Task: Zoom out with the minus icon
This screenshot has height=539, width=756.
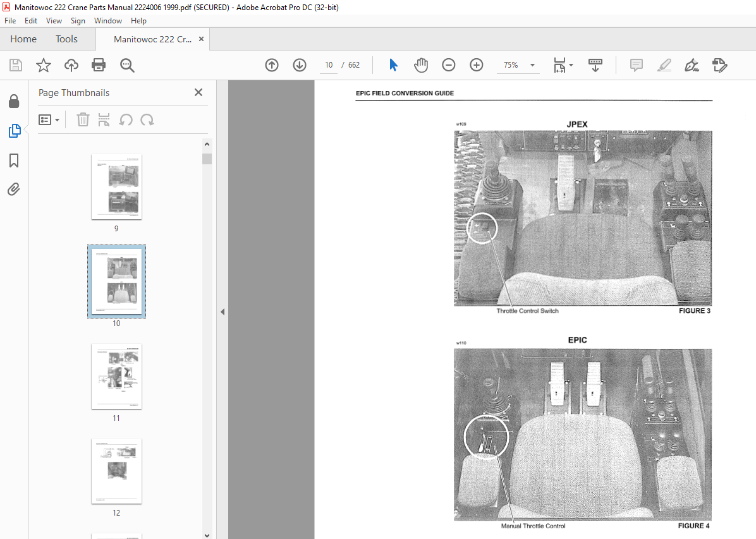Action: [448, 65]
